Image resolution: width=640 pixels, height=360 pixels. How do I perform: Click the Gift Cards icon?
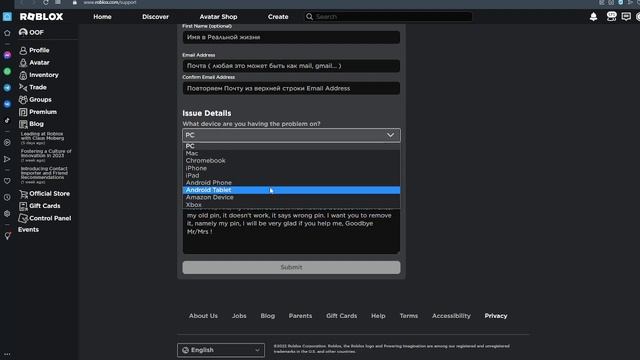point(23,206)
